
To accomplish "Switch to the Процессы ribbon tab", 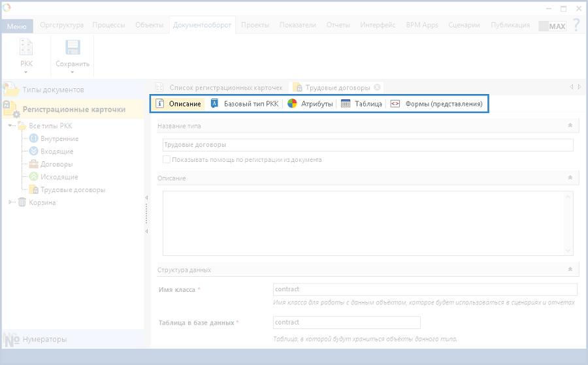I will [109, 25].
